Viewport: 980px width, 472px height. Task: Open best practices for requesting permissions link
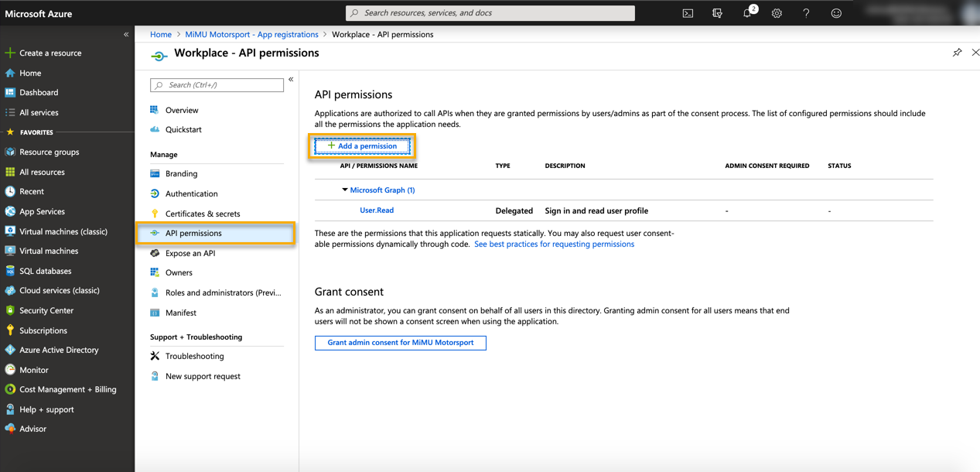554,244
